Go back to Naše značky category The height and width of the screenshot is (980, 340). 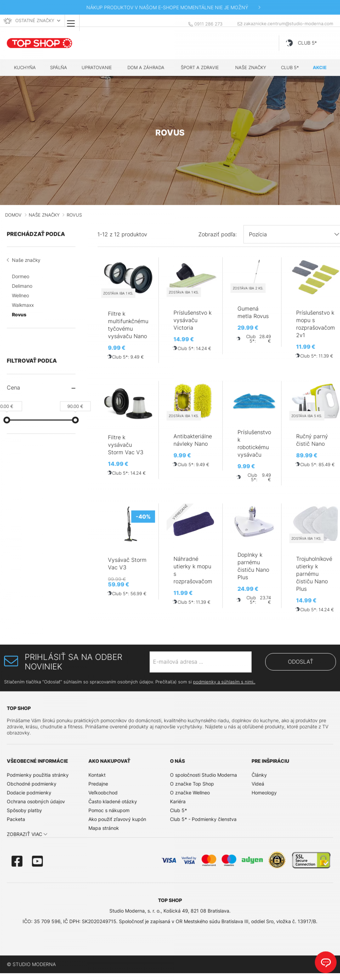coord(26,260)
